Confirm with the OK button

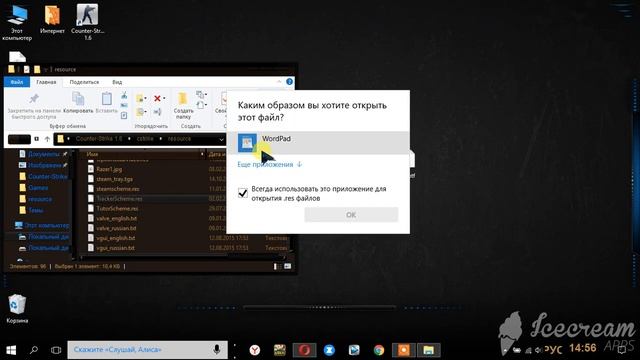(351, 215)
